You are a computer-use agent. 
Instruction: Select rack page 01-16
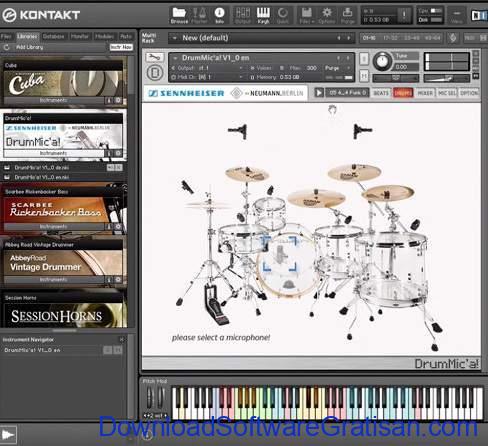coord(369,38)
